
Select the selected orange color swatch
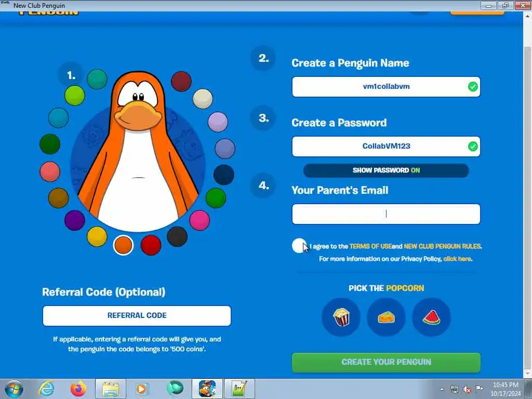click(123, 245)
